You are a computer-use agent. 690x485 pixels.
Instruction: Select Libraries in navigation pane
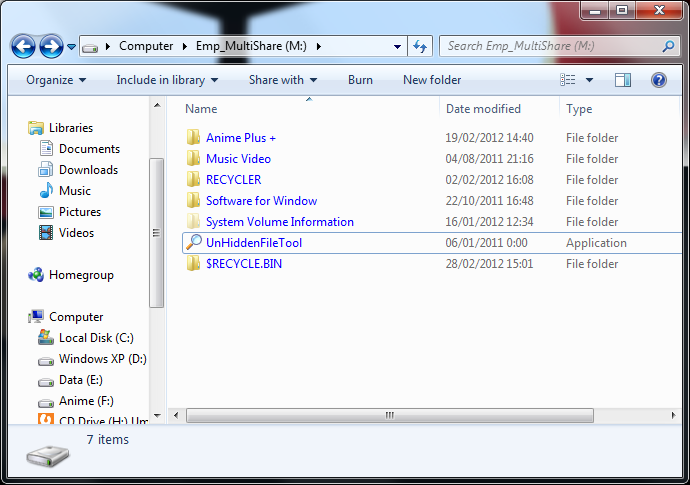[x=71, y=128]
